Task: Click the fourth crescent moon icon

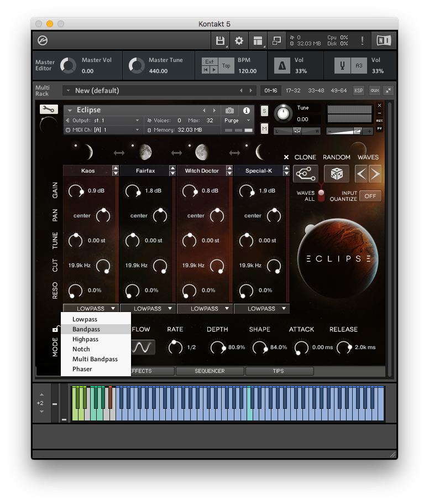Action: (x=260, y=152)
